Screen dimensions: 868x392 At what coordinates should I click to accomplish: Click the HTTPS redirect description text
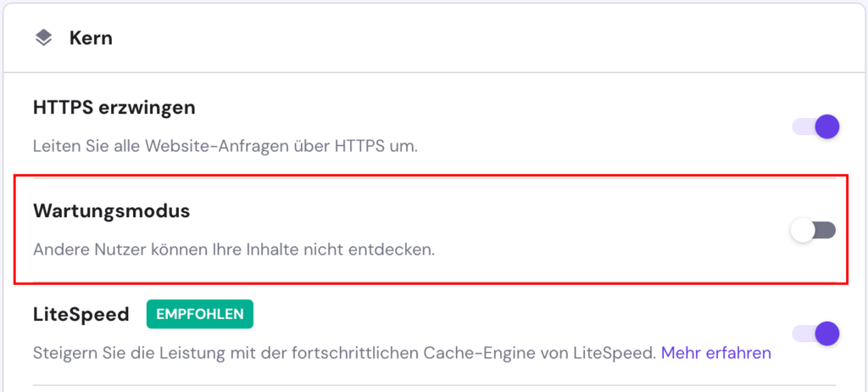pyautogui.click(x=225, y=145)
